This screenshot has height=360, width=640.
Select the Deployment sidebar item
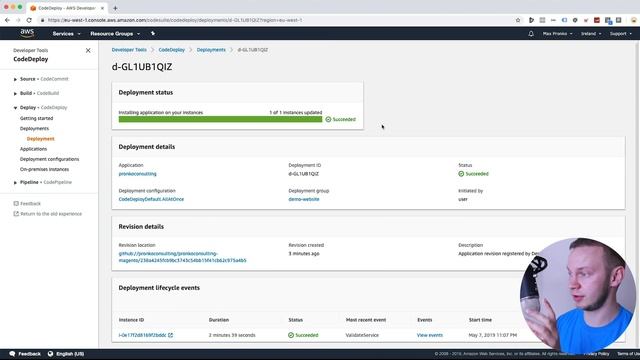pos(40,139)
